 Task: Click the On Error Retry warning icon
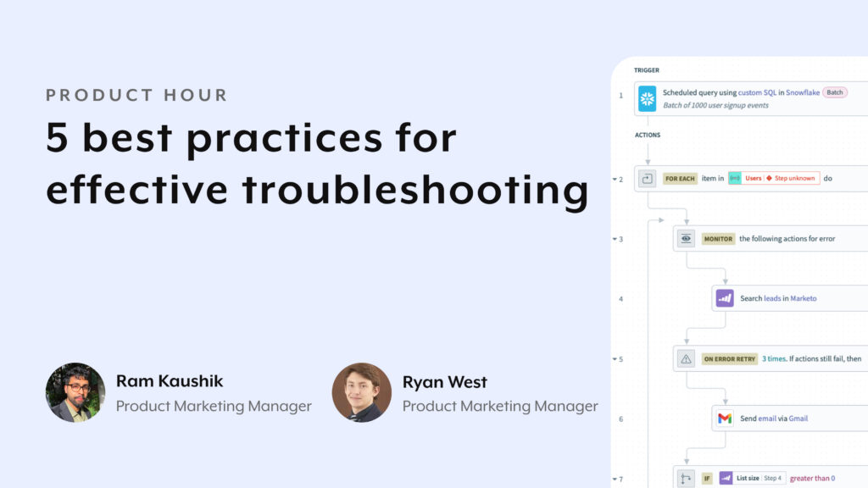[686, 358]
